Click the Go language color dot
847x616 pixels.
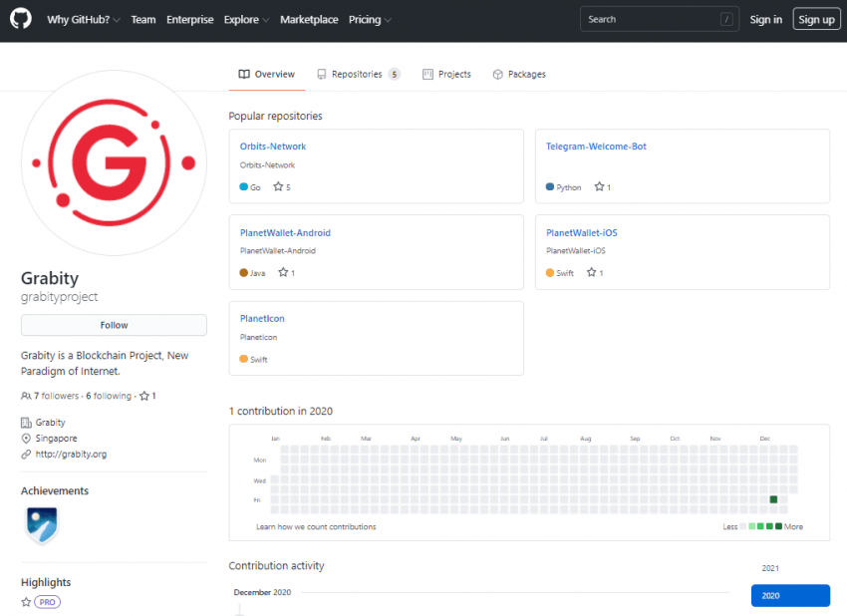pyautogui.click(x=243, y=187)
